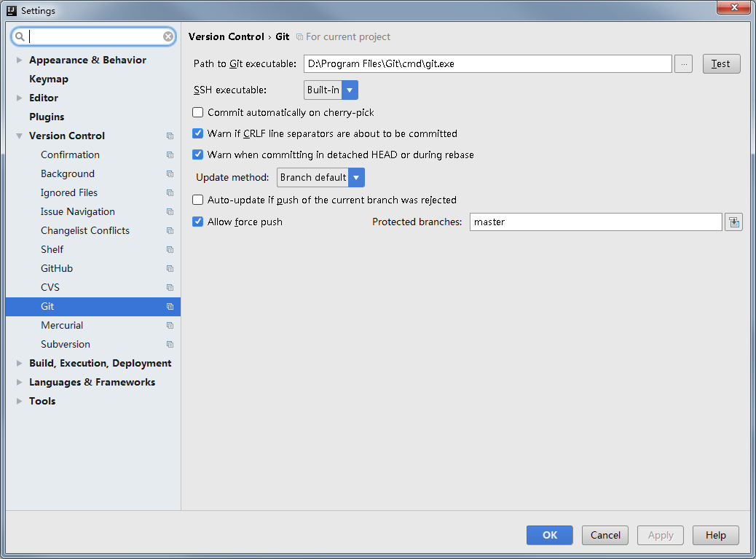
Task: Disable the Allow force push checkbox
Action: [x=197, y=222]
